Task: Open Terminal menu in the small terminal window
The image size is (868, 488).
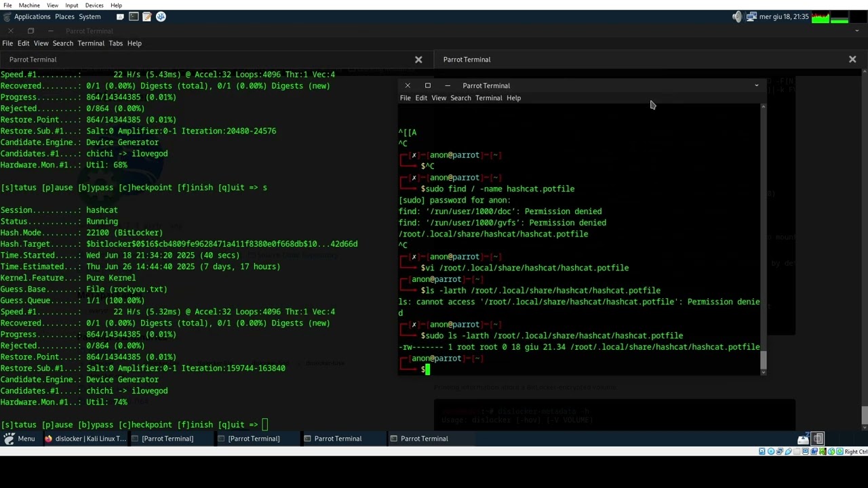Action: [x=488, y=98]
